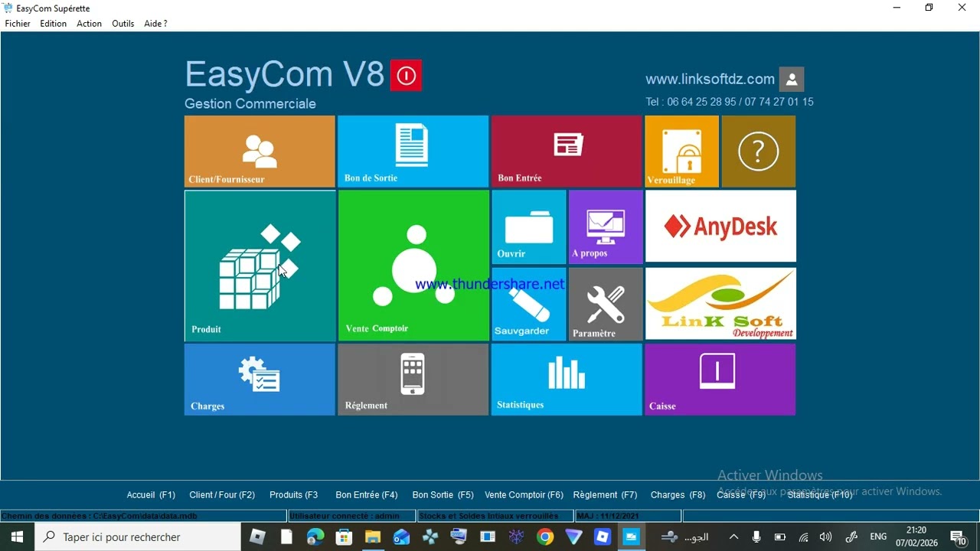The height and width of the screenshot is (551, 980).
Task: Click the Ouvrir folder tile
Action: [529, 227]
